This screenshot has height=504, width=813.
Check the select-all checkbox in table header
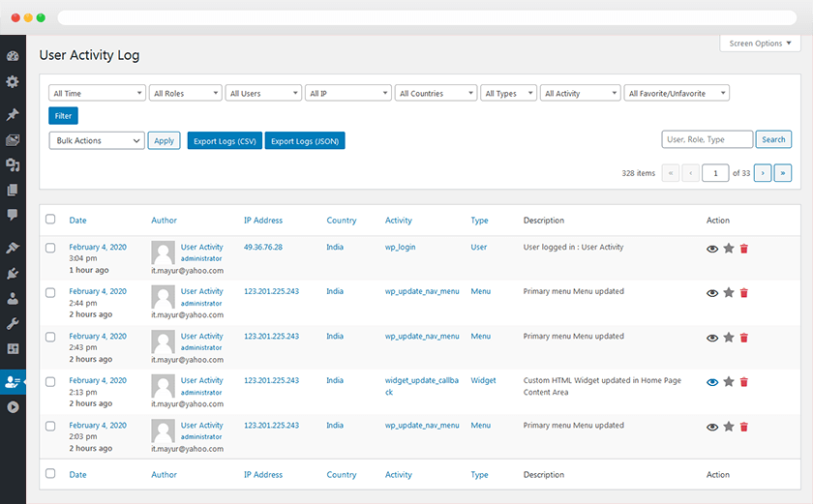click(50, 220)
